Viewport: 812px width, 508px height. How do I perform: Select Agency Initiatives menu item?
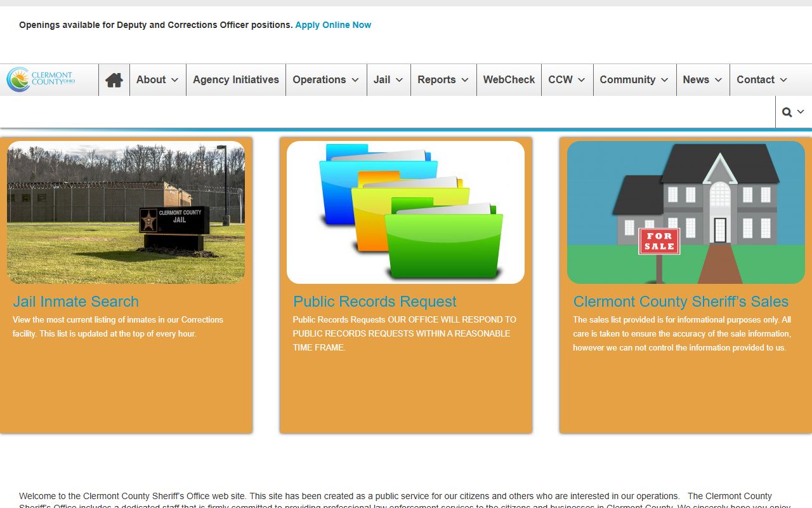pyautogui.click(x=236, y=80)
